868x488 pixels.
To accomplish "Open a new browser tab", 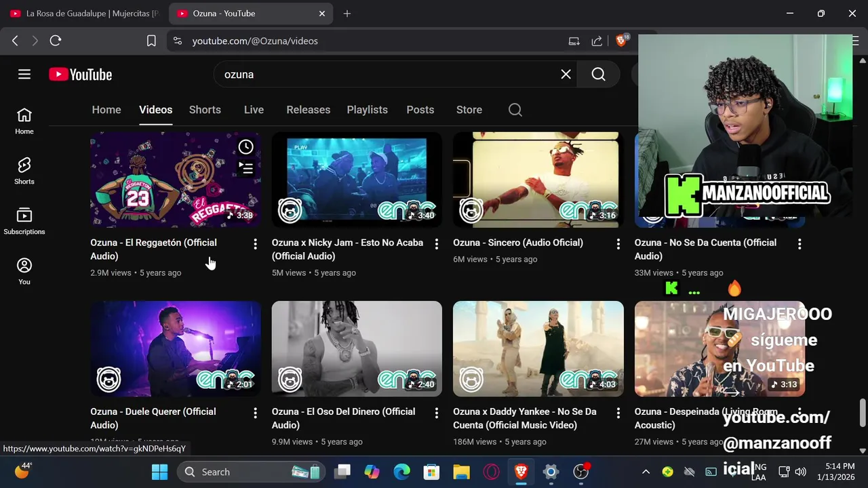I will (347, 14).
